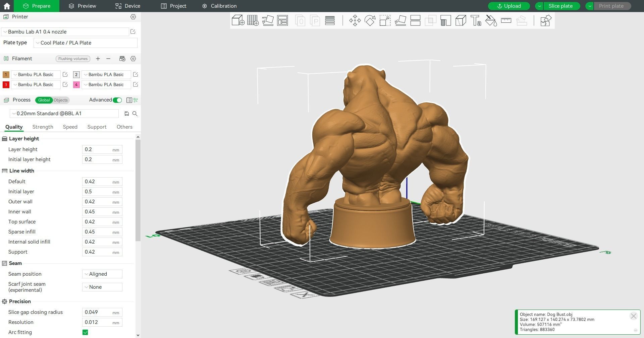The image size is (644, 338).
Task: Switch to the Preview tab
Action: [83, 6]
